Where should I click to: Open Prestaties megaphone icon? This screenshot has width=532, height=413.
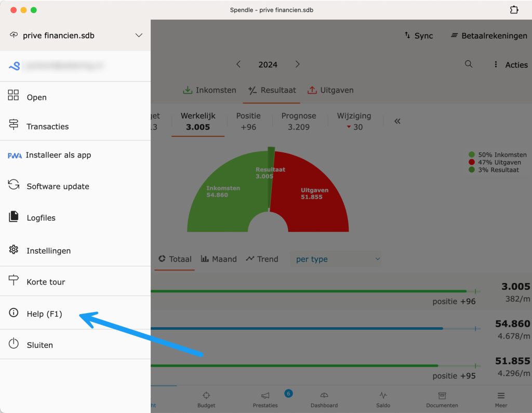click(x=265, y=396)
